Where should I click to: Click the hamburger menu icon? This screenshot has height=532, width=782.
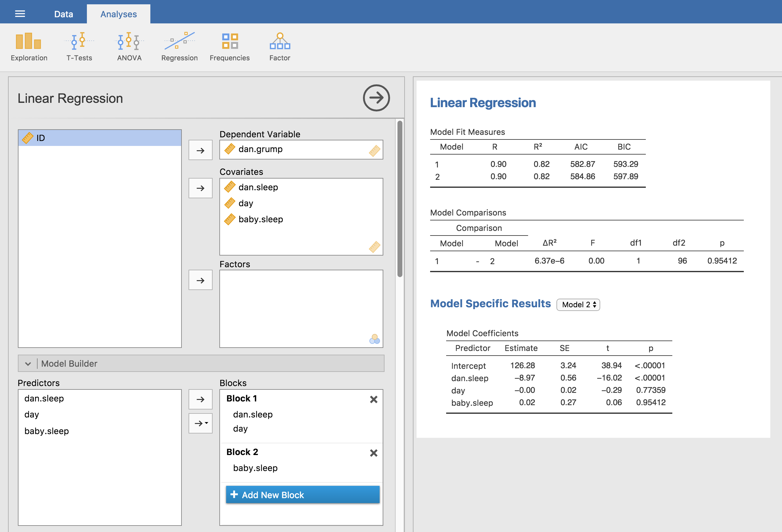19,11
